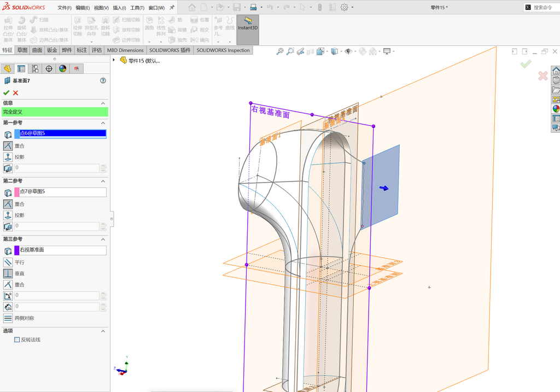Expand the 零件15 flyout tree node
Image resolution: width=560 pixels, height=392 pixels.
(114, 60)
